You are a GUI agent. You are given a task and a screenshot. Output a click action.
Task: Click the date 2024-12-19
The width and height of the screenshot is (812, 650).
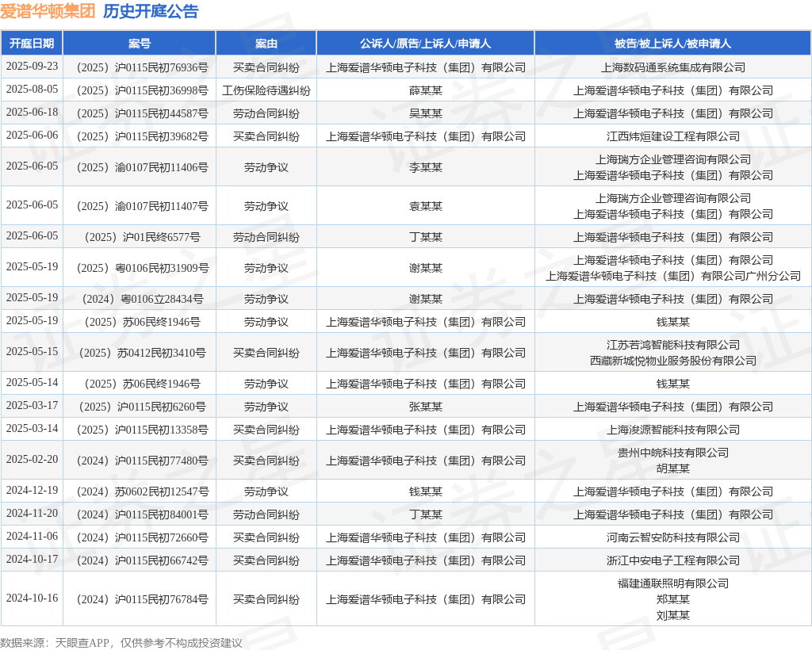pyautogui.click(x=32, y=490)
